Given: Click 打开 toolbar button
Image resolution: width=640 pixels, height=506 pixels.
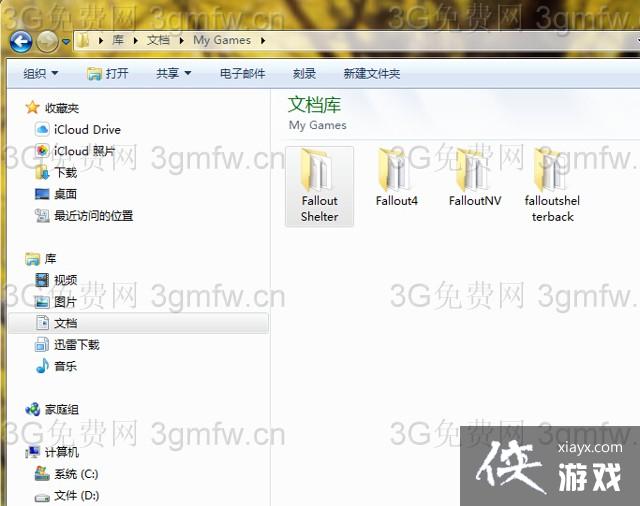Looking at the screenshot, I should (x=108, y=73).
